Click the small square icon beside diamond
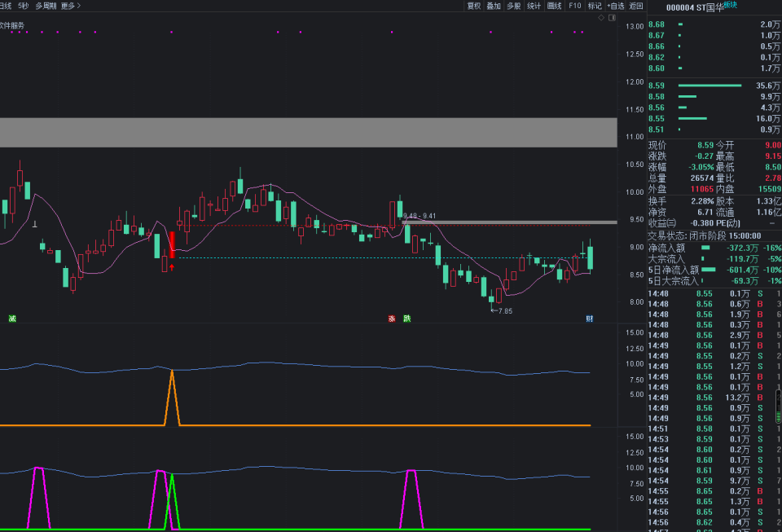Viewport: 782px width, 532px height. point(610,17)
